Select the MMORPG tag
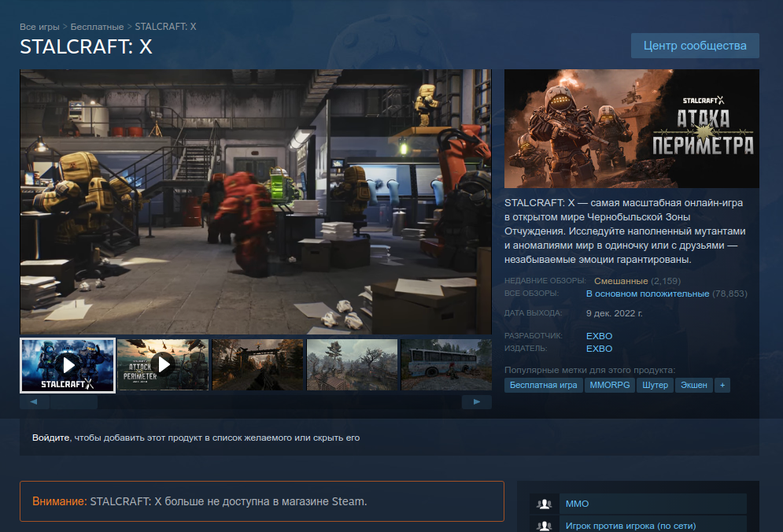Viewport: 783px width, 532px height. point(610,385)
